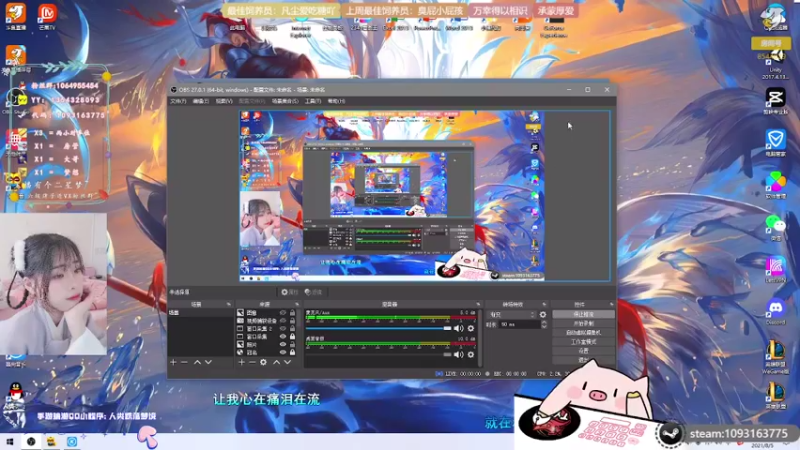Toggle visibility of the 视频捕获设备 source
Viewport: 800px width, 450px height.
point(283,321)
